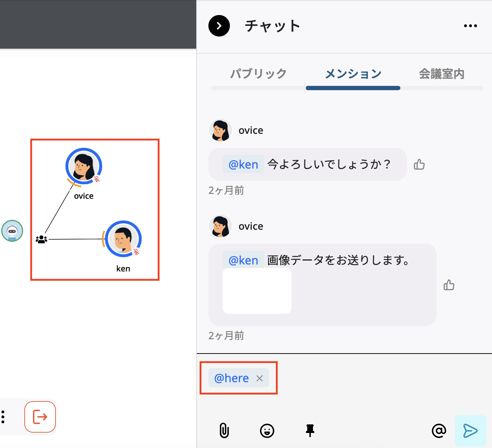Click the @ken mention link
Screen dimensions: 492x448
pos(243,164)
